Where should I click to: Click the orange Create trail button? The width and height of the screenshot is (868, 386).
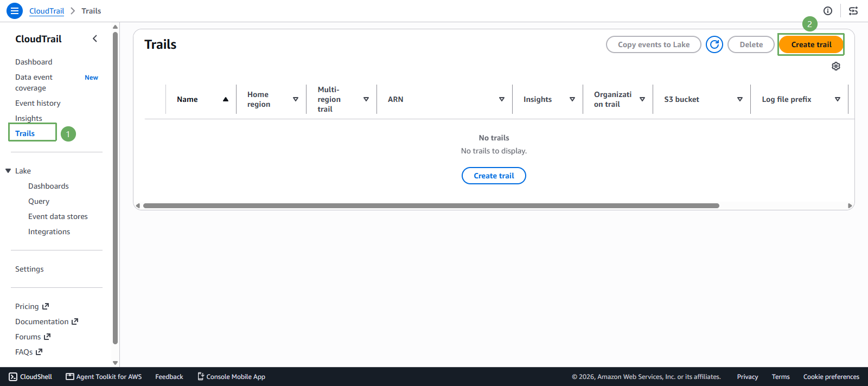(811, 44)
